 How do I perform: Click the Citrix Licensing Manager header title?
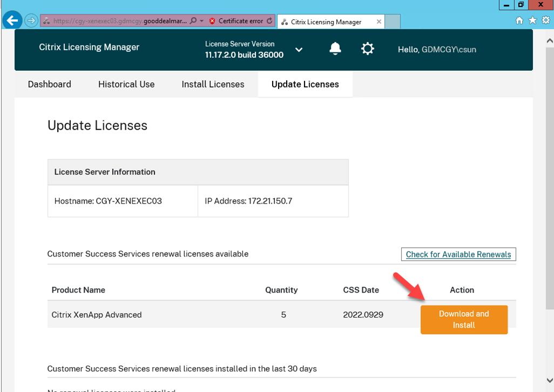coord(89,48)
